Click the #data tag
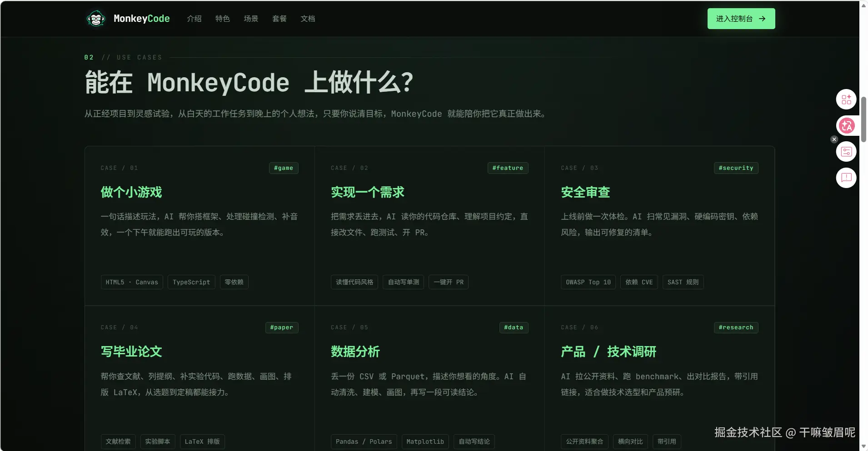Screen dimensions: 868x451 click(514, 327)
